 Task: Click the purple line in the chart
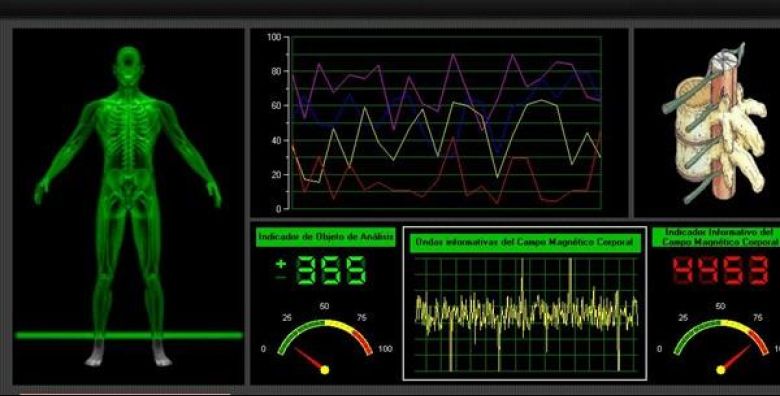click(x=453, y=56)
